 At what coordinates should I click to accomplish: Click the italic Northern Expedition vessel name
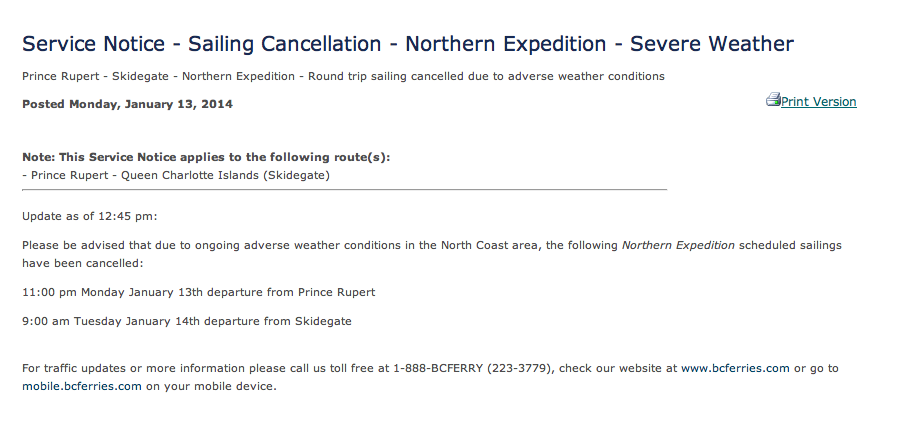[x=678, y=245]
